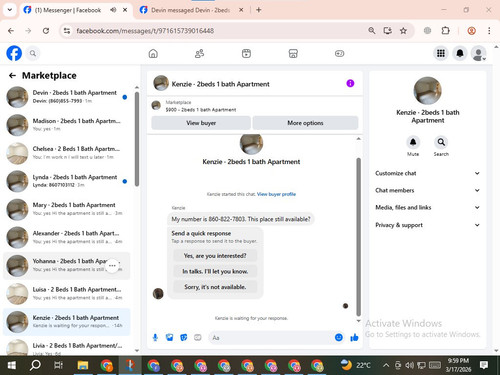Send a thumbs-up like
Image resolution: width=500 pixels, height=375 pixels.
(x=354, y=338)
